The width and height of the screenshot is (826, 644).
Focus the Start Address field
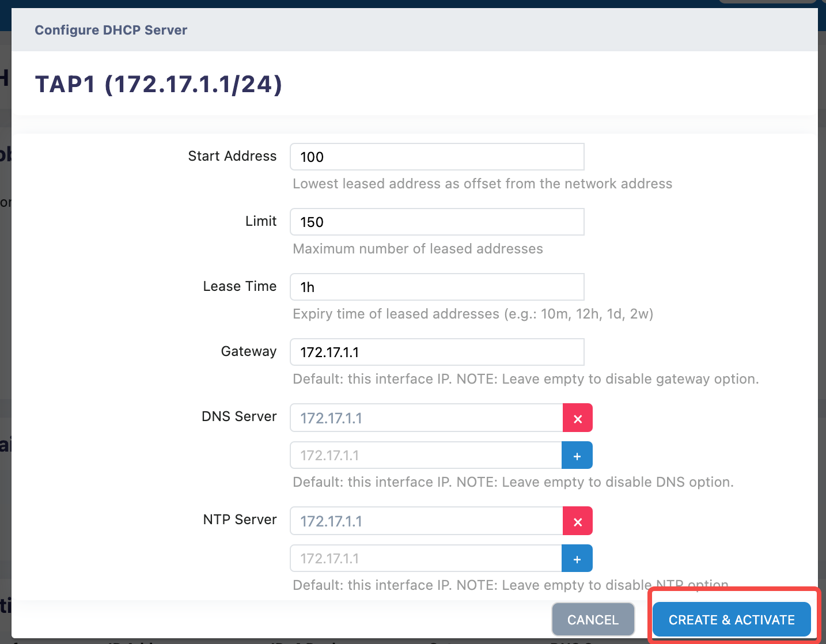(437, 157)
